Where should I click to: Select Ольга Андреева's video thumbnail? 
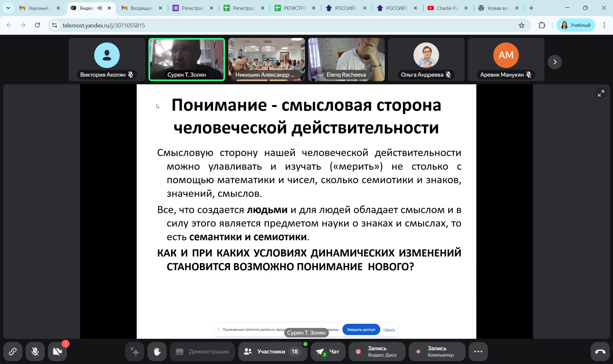(x=426, y=59)
